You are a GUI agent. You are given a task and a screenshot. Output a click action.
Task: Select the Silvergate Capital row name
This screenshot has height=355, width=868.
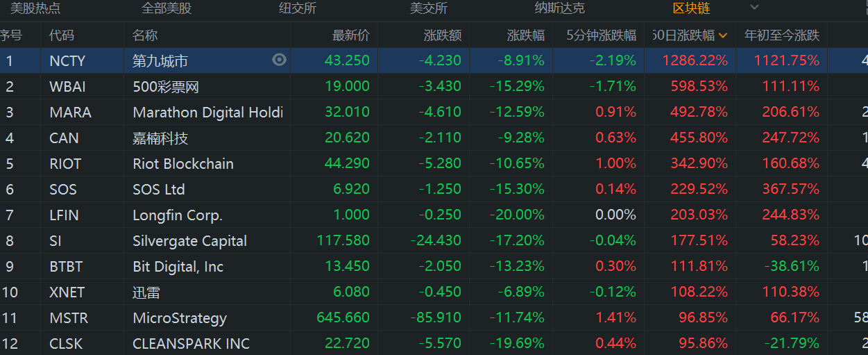coord(189,241)
